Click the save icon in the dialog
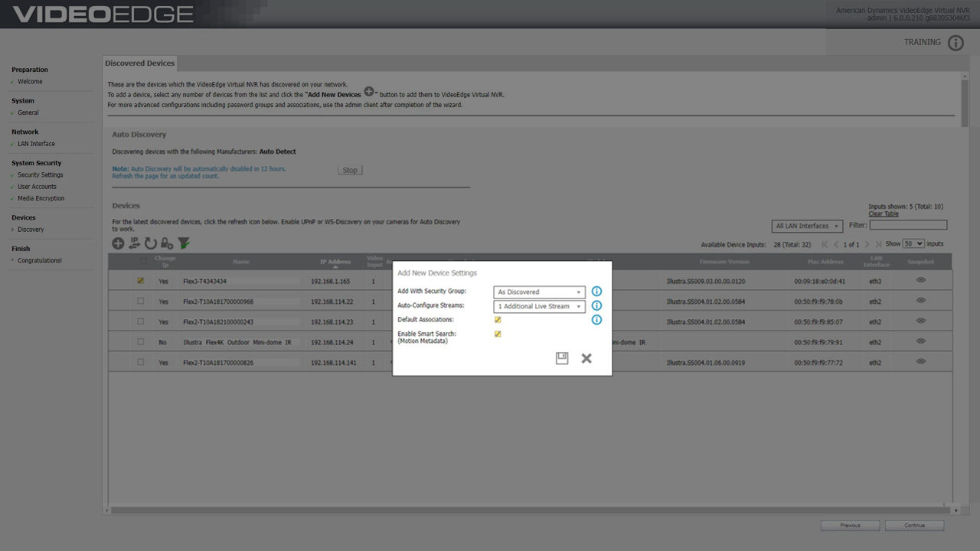The height and width of the screenshot is (551, 980). (562, 358)
